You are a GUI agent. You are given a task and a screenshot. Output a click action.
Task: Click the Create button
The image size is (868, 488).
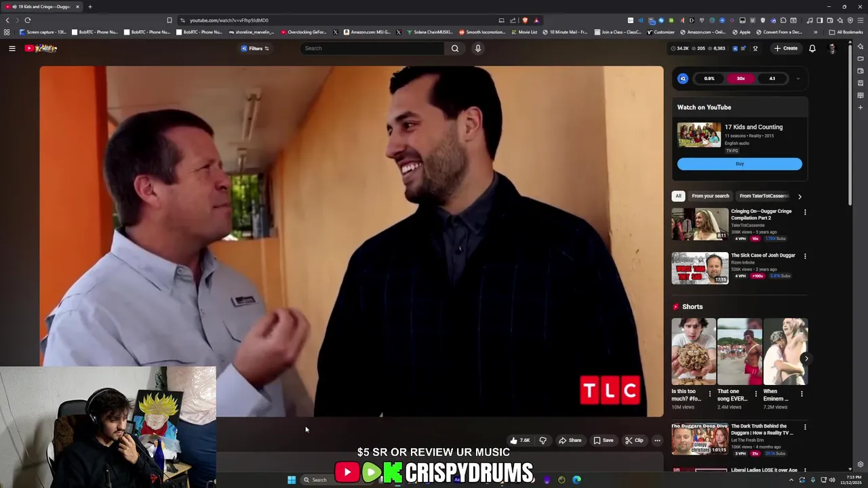coord(786,48)
